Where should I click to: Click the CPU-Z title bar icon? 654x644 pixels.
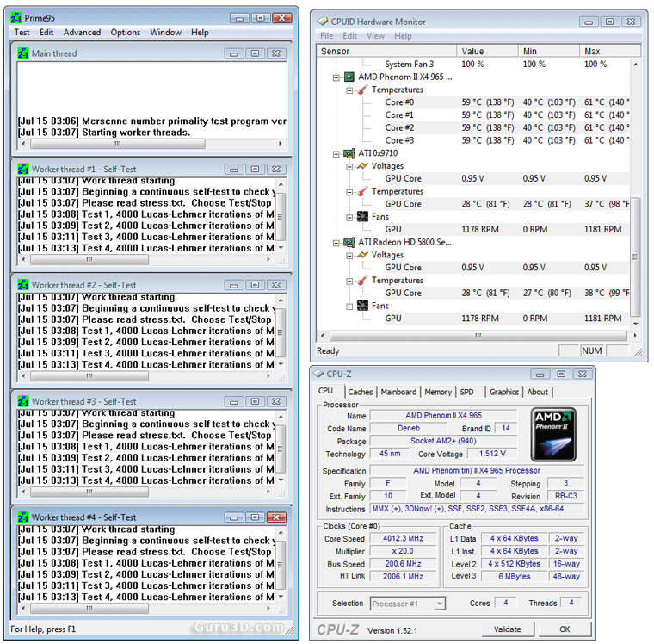318,374
